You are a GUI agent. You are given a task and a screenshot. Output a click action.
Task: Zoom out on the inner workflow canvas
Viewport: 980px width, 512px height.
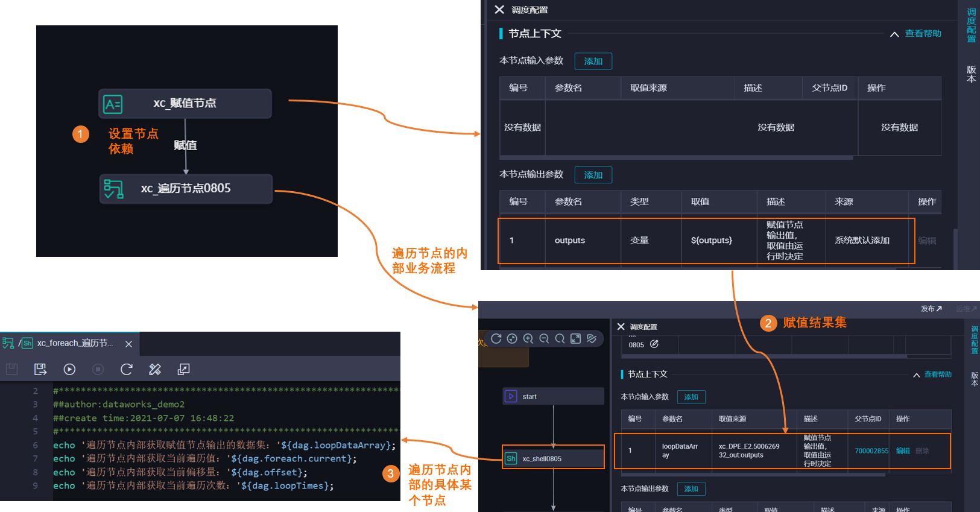pyautogui.click(x=544, y=339)
